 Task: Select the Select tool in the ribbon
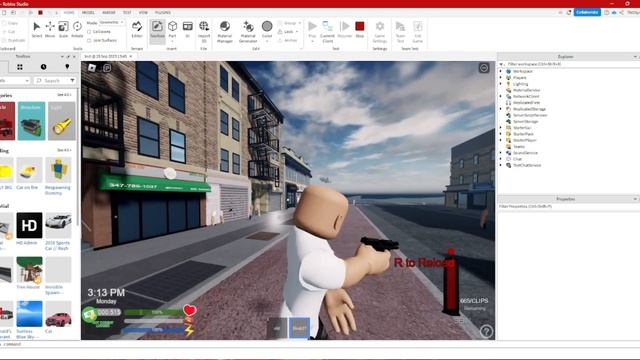(37, 29)
